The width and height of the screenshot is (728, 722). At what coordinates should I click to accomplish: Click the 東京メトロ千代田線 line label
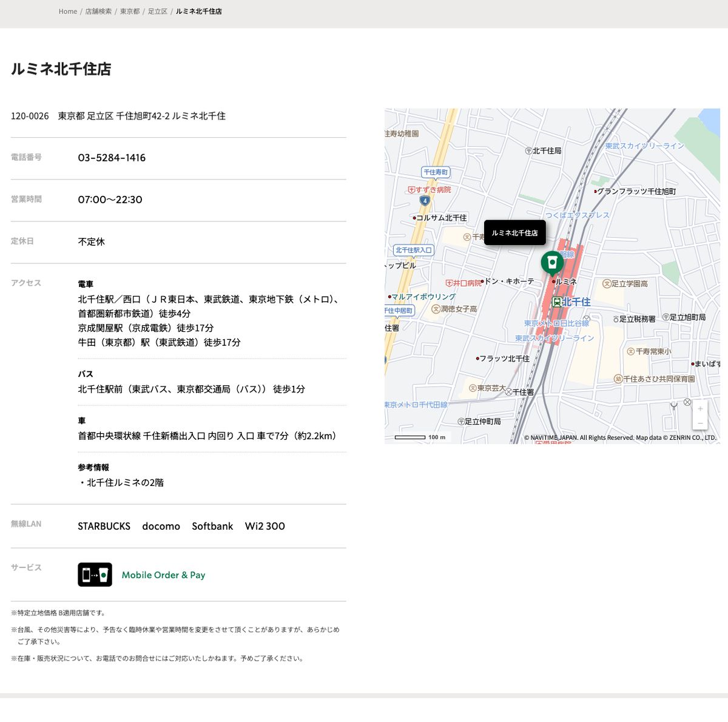pyautogui.click(x=417, y=405)
